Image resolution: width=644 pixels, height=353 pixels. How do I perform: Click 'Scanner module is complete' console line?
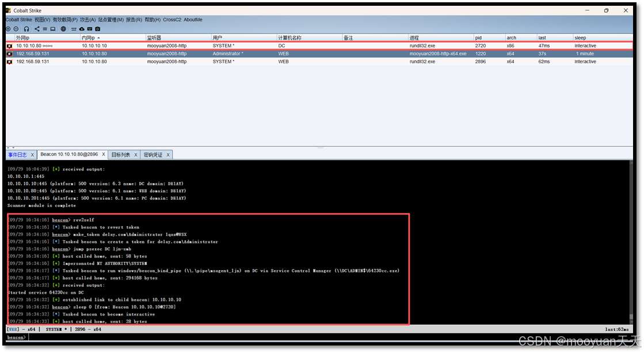(x=41, y=206)
